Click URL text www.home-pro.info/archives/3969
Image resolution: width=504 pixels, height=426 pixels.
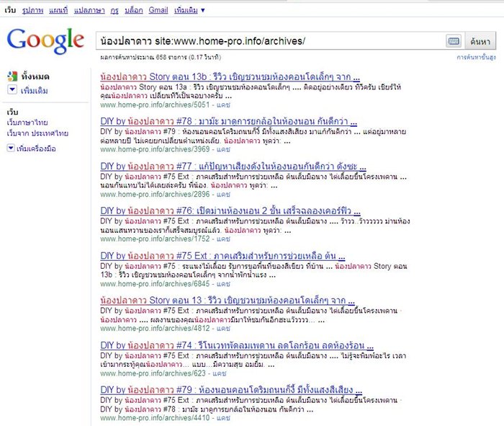155,149
